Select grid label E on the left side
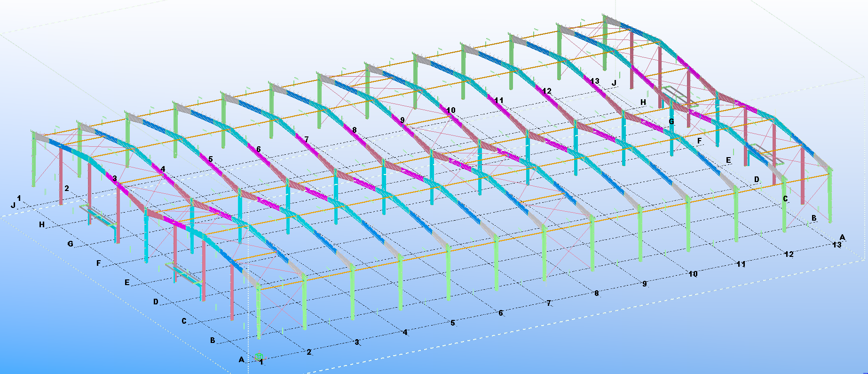 tap(127, 283)
